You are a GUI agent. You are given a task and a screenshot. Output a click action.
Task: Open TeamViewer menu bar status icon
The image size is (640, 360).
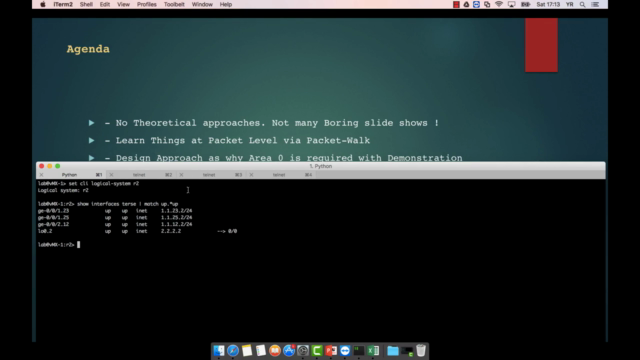[476, 4]
